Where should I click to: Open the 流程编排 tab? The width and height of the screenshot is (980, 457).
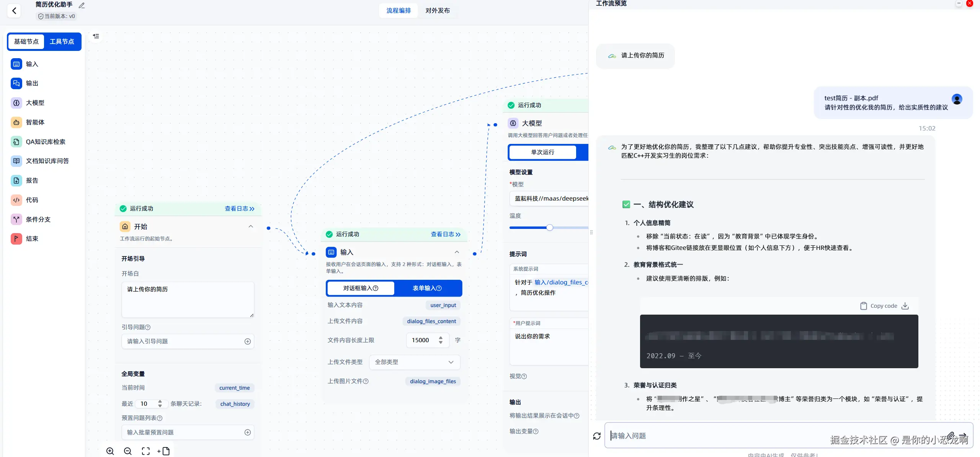[399, 10]
